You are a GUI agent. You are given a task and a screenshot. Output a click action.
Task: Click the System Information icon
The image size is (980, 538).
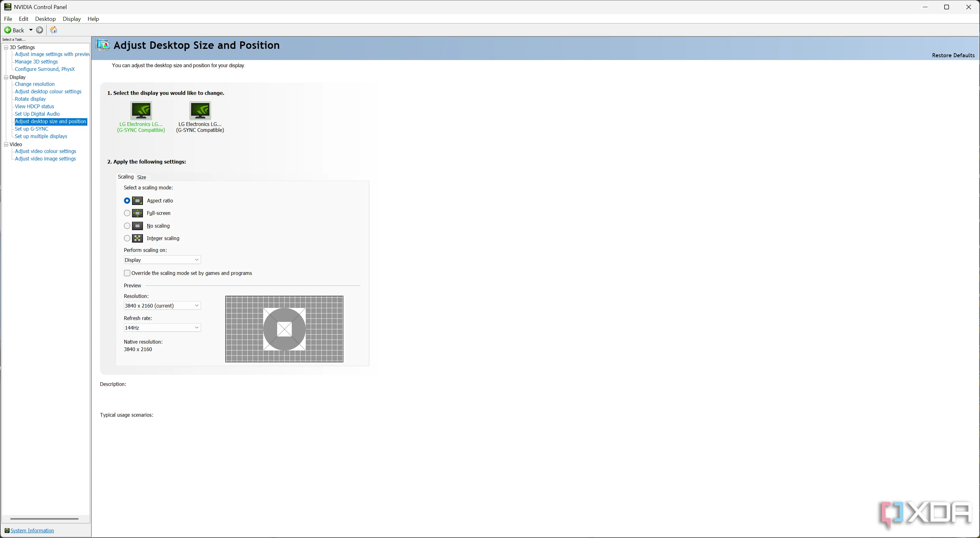(7, 531)
